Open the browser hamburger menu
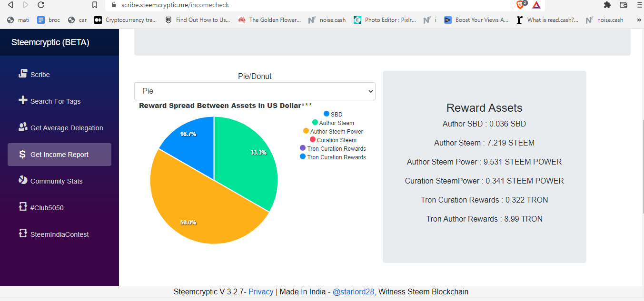 (639, 5)
